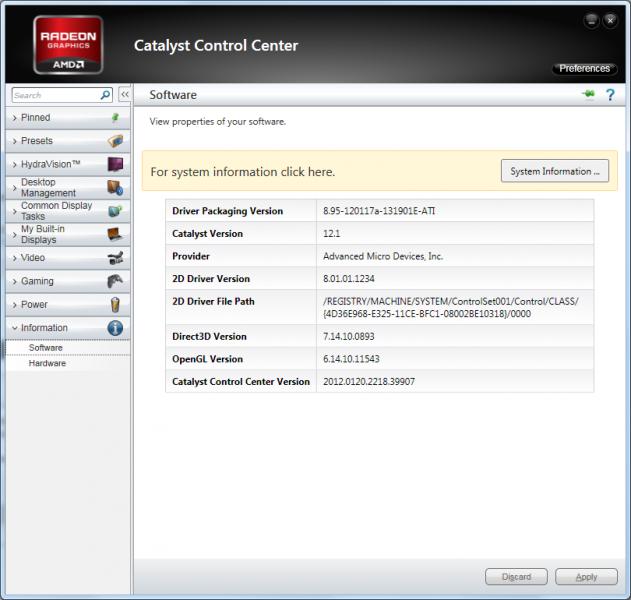Screen dimensions: 631x600
Task: Click the Direct3D Version label
Action: coord(209,336)
